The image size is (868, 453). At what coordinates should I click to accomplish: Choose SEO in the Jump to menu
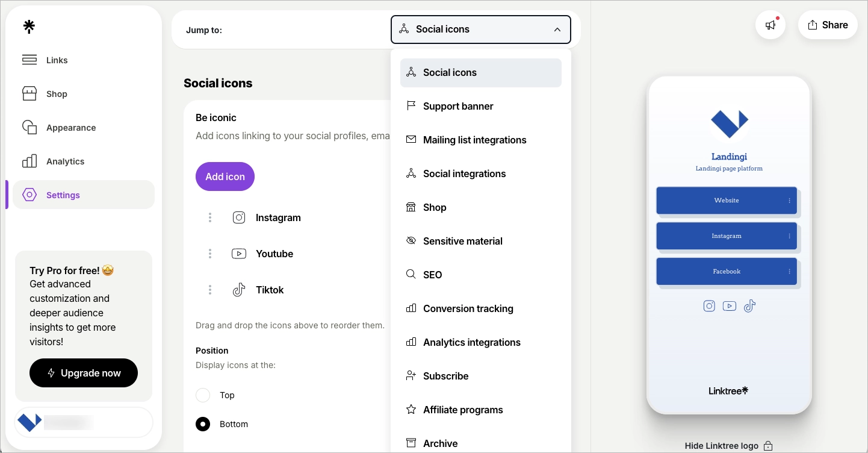point(432,275)
